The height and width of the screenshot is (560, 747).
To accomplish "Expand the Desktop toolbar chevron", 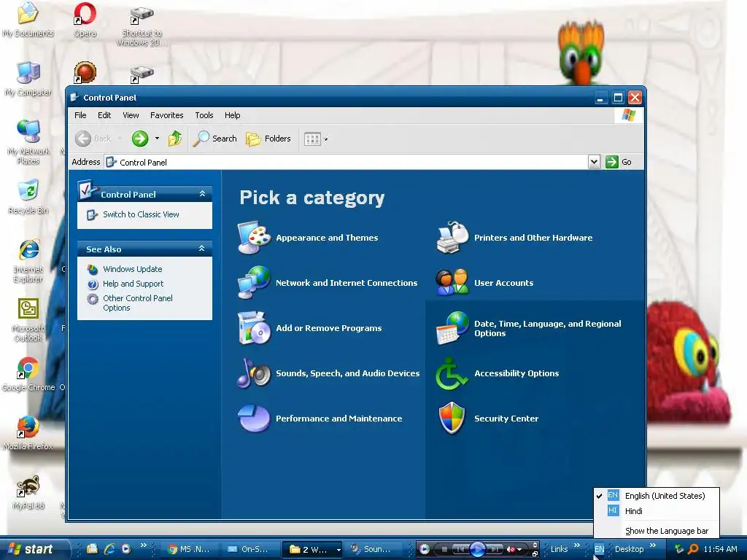I will point(653,545).
